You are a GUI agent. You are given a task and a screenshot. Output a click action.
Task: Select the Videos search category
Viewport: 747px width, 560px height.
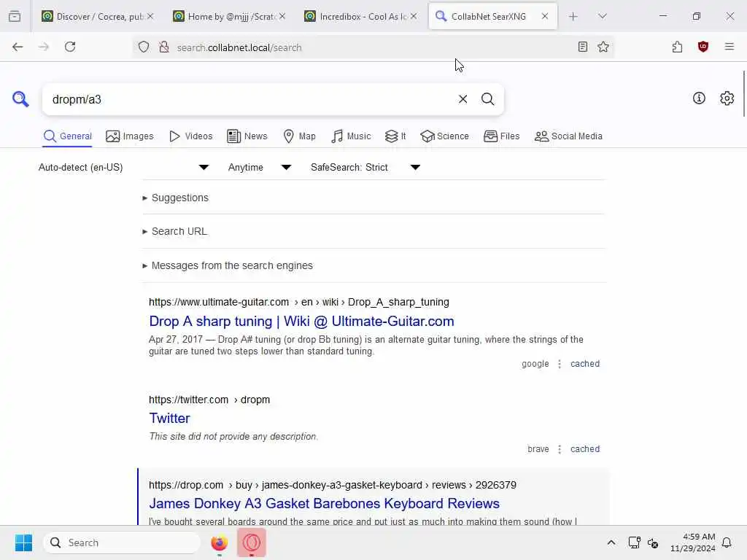tap(190, 136)
